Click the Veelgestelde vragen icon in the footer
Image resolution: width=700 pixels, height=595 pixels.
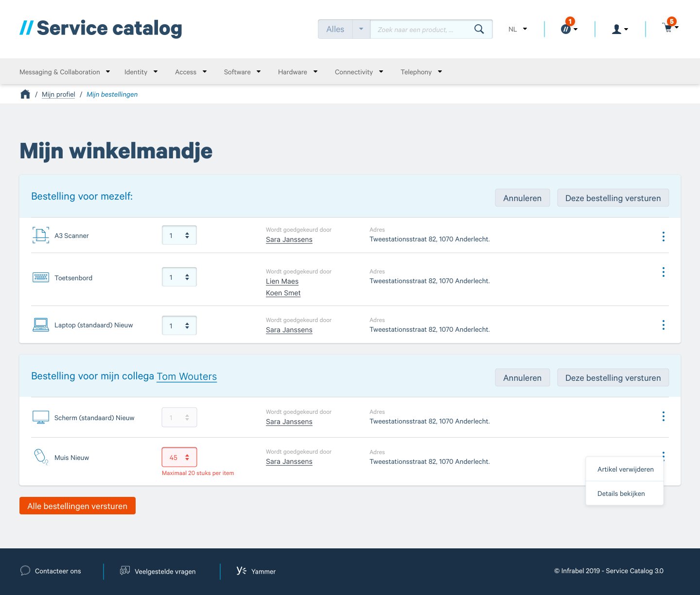click(125, 570)
